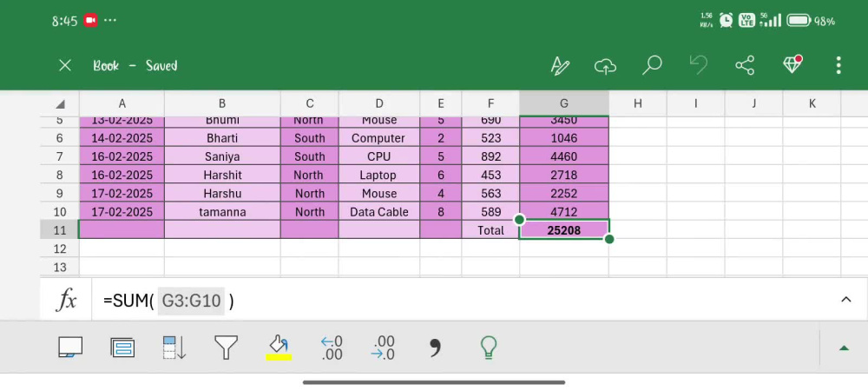Image resolution: width=868 pixels, height=391 pixels.
Task: Tap the Book - Saved title
Action: point(135,65)
